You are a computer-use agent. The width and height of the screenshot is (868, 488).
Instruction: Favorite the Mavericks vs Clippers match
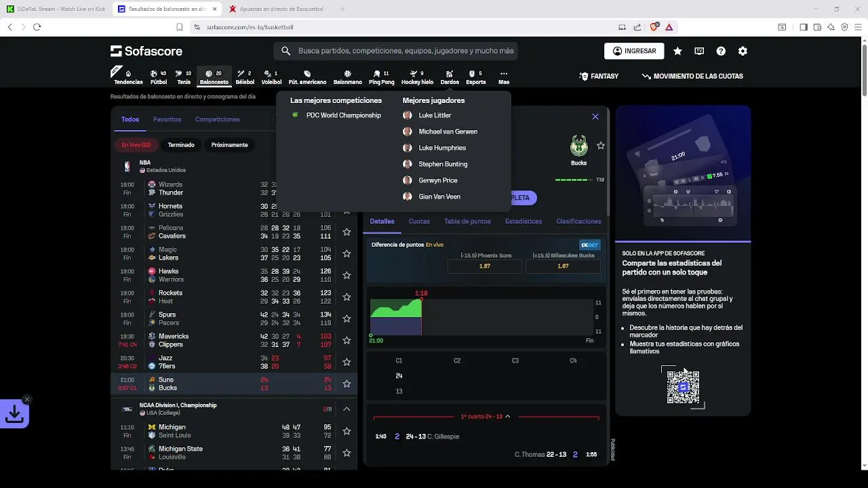[x=347, y=340]
